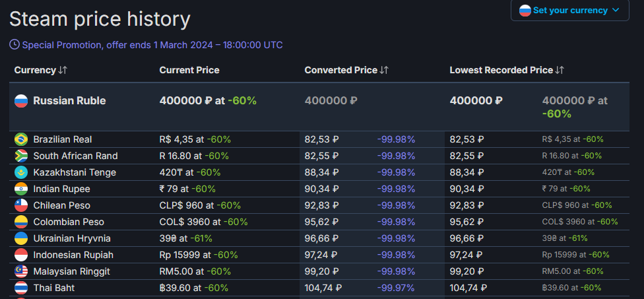Select the South African Rand row name
This screenshot has height=299, width=644.
pyautogui.click(x=76, y=156)
